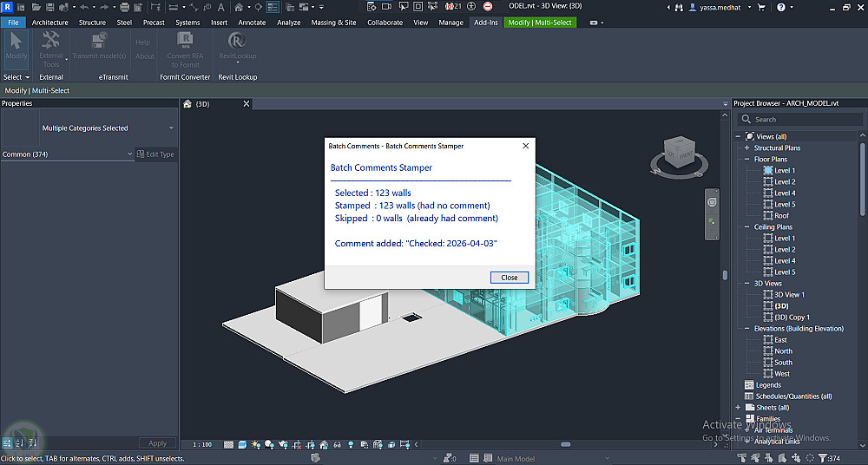This screenshot has width=868, height=465.
Task: Toggle Thin Lines in quick access toolbar
Action: click(x=272, y=7)
